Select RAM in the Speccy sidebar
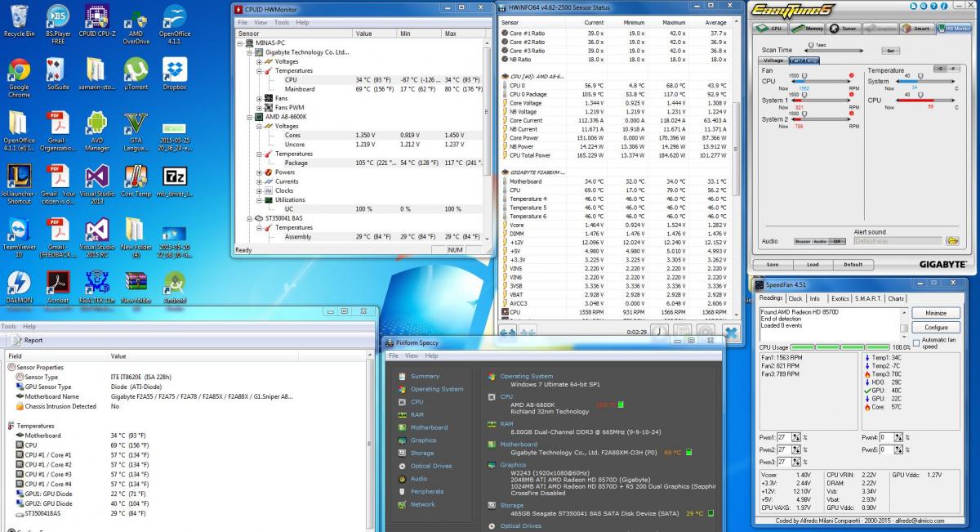Image resolution: width=980 pixels, height=532 pixels. [x=411, y=414]
